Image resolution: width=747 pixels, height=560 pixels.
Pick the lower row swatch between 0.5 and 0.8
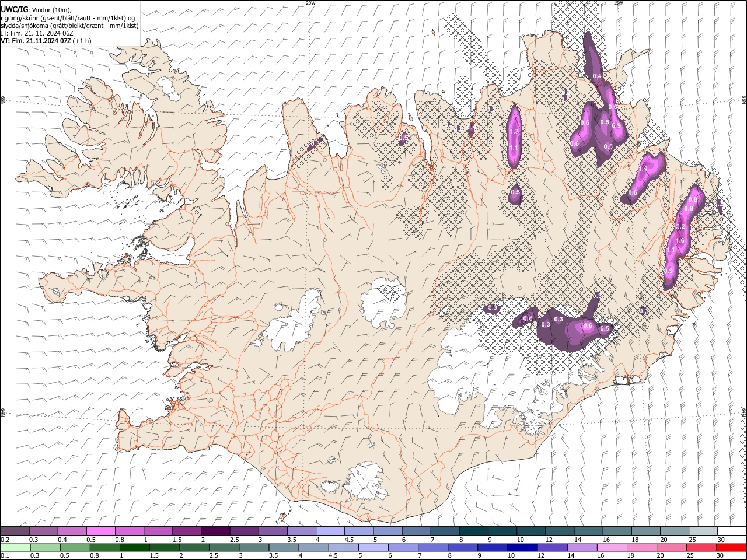(x=75, y=547)
